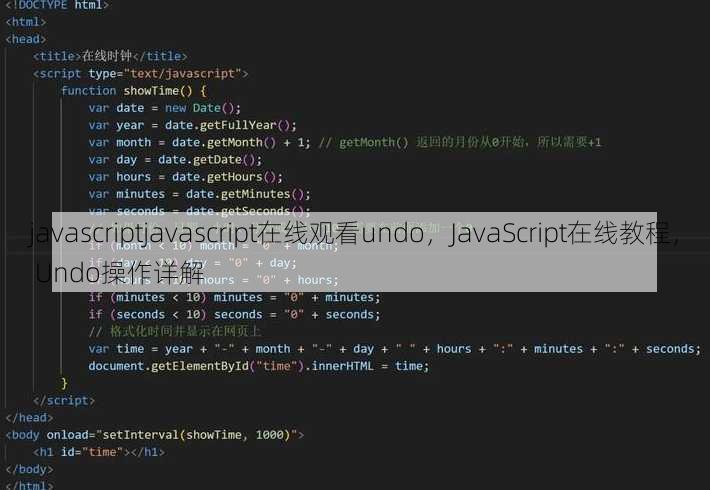Click the if (minutes < 10) line
The height and width of the screenshot is (490, 710).
235,297
